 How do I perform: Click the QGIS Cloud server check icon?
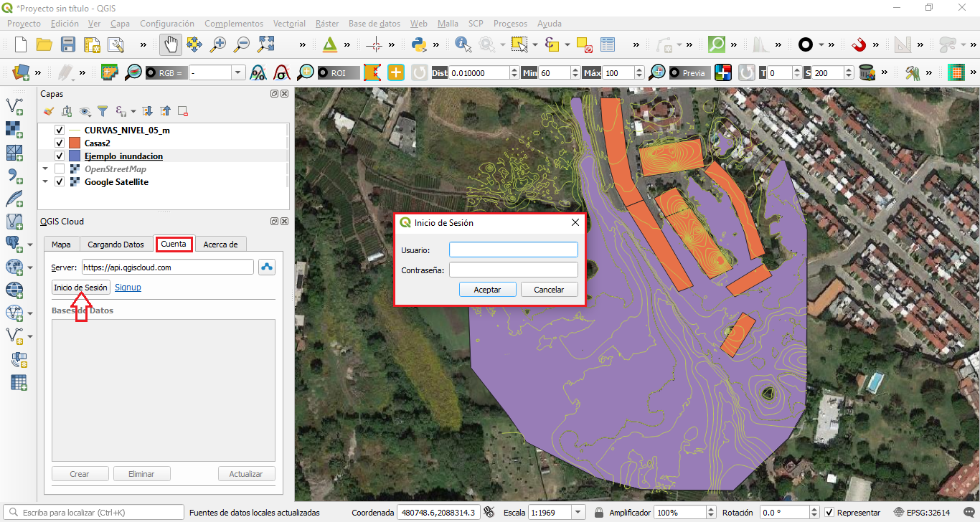pos(267,267)
